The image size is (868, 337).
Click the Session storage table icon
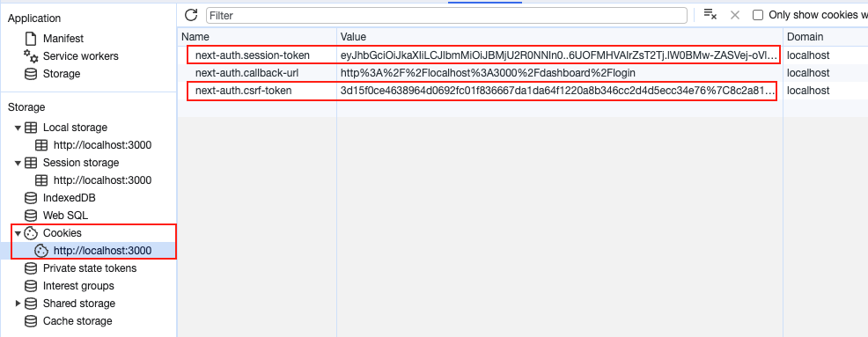pos(31,164)
